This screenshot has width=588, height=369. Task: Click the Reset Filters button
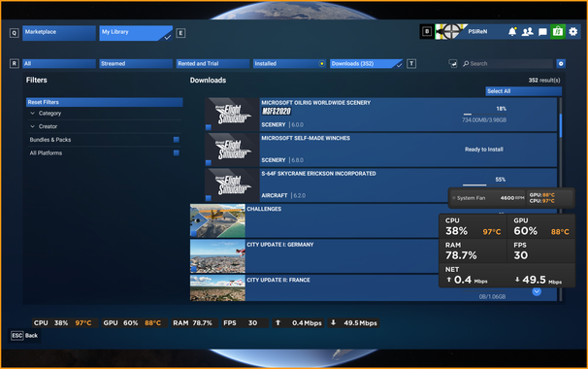[x=104, y=102]
